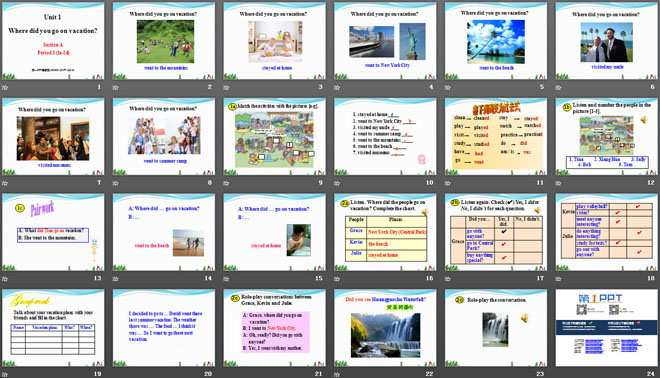The height and width of the screenshot is (378, 660).
Task: Select slide 4 with Statue of Liberty
Action: pyautogui.click(x=385, y=41)
